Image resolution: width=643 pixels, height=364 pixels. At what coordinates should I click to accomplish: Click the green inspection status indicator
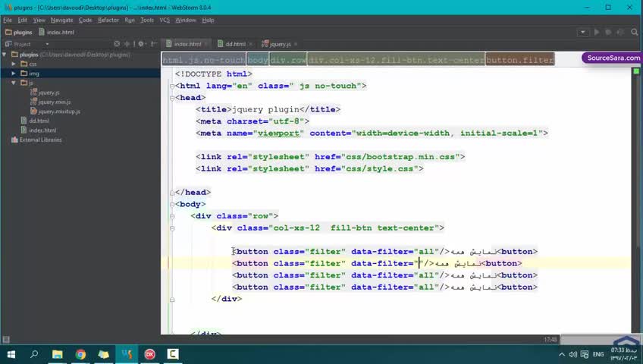pyautogui.click(x=636, y=71)
